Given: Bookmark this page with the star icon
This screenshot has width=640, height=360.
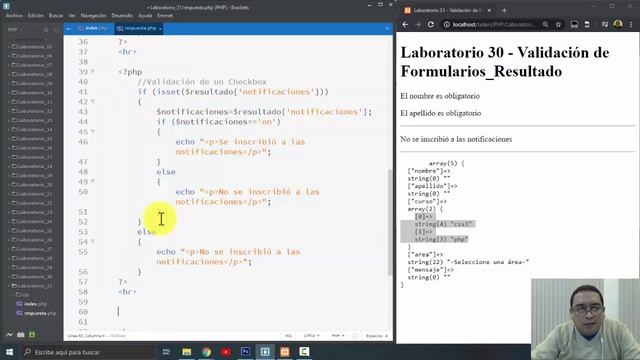Looking at the screenshot, I should (558, 24).
